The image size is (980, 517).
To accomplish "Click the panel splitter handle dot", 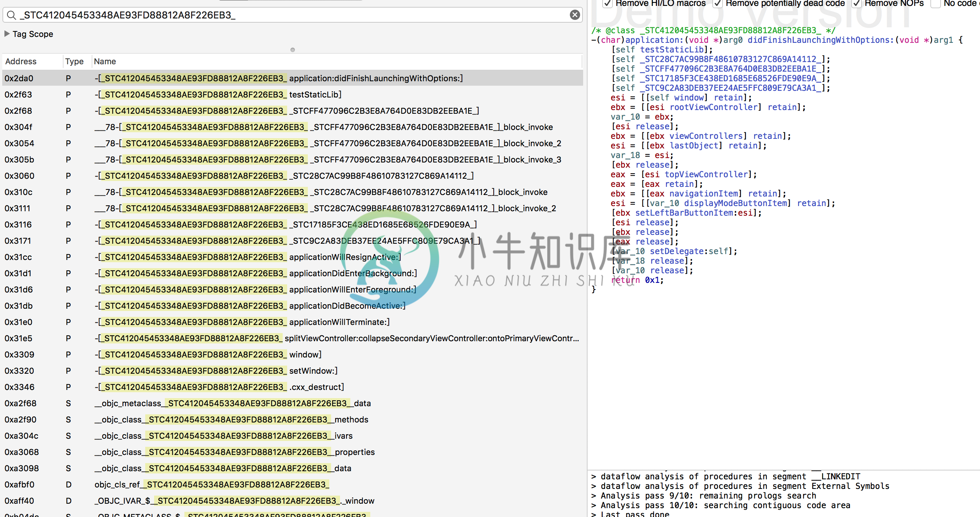I will 292,50.
